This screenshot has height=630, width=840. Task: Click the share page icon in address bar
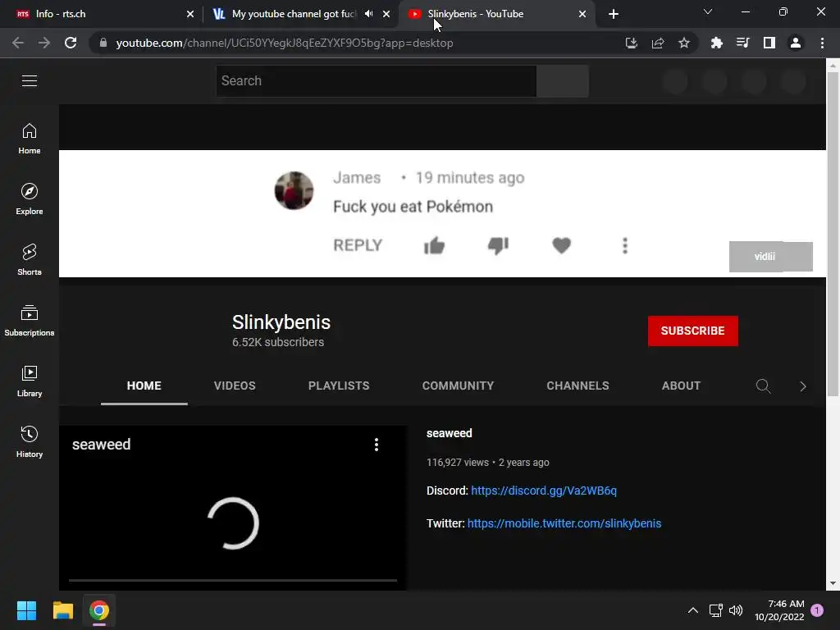[x=658, y=43]
